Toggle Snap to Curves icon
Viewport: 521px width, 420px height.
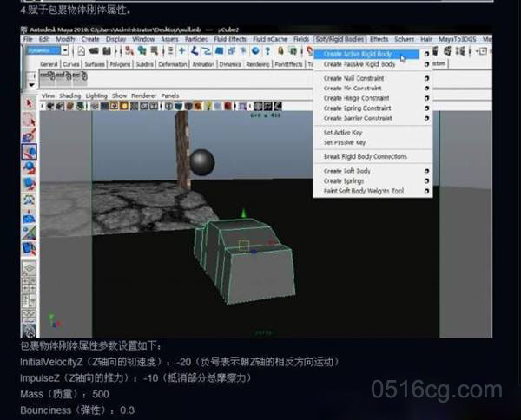coord(195,51)
